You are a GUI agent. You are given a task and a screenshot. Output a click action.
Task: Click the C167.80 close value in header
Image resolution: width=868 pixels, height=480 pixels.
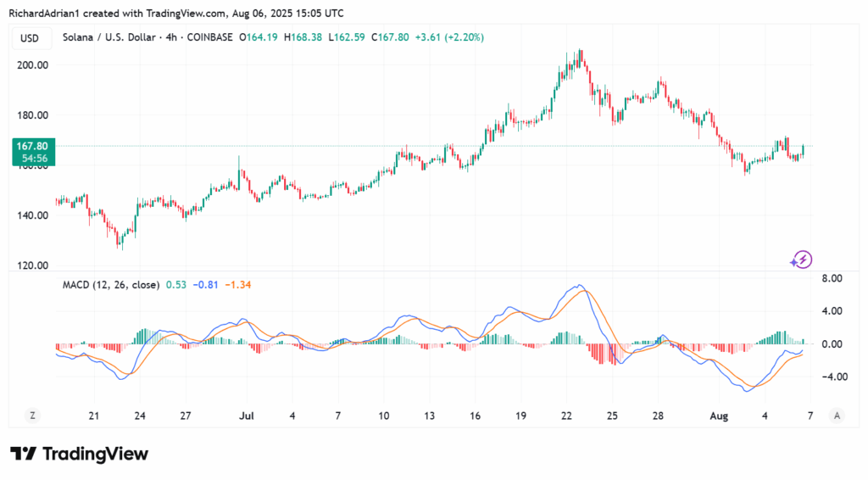390,37
